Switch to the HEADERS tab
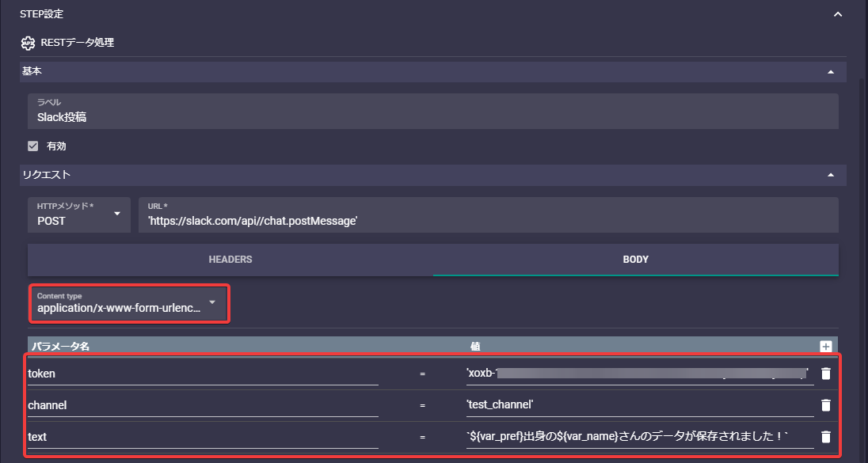 [230, 259]
